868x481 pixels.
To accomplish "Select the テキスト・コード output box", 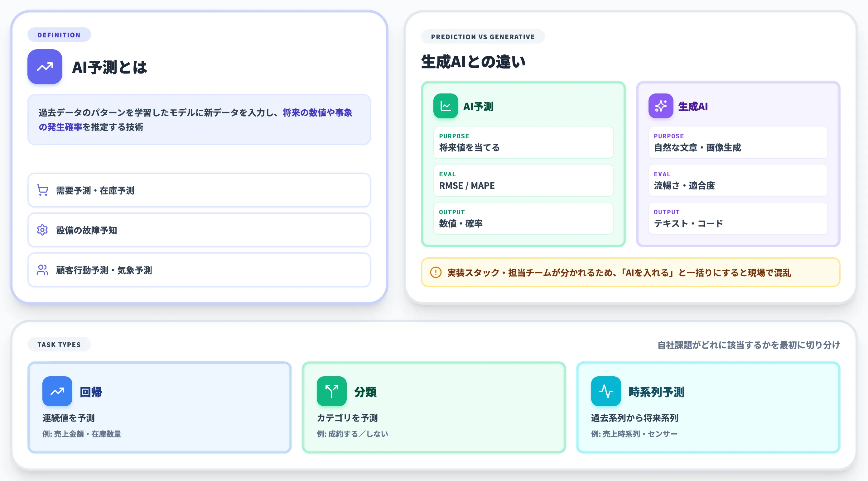I will (x=738, y=218).
